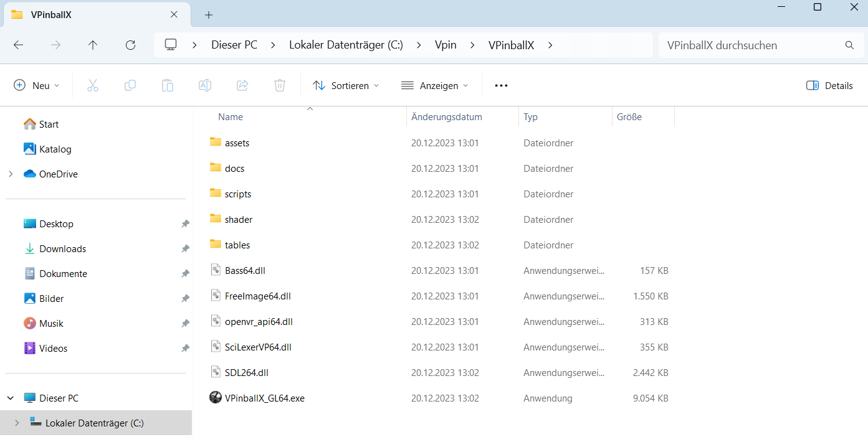Expand the OneDrive tree node
The width and height of the screenshot is (868, 442).
click(x=11, y=174)
